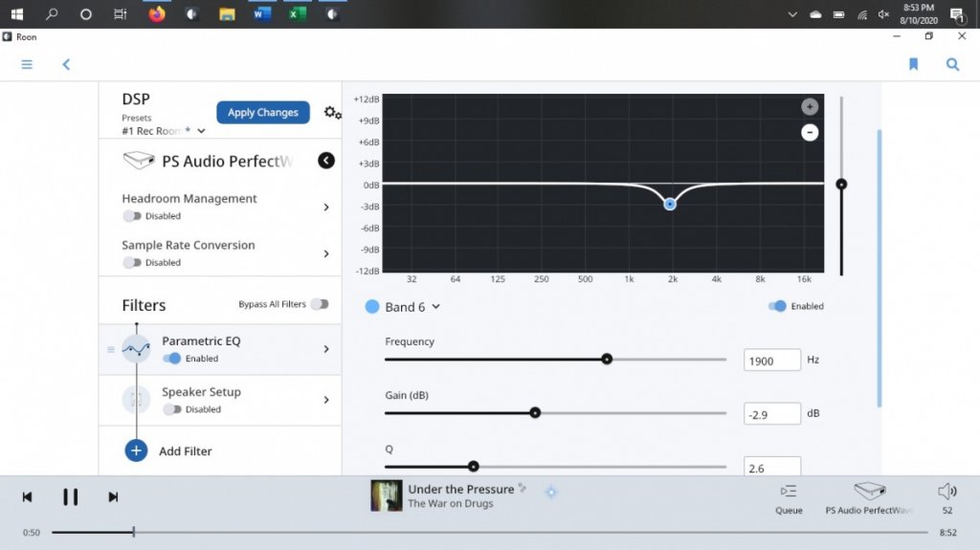Pause playback

point(70,496)
